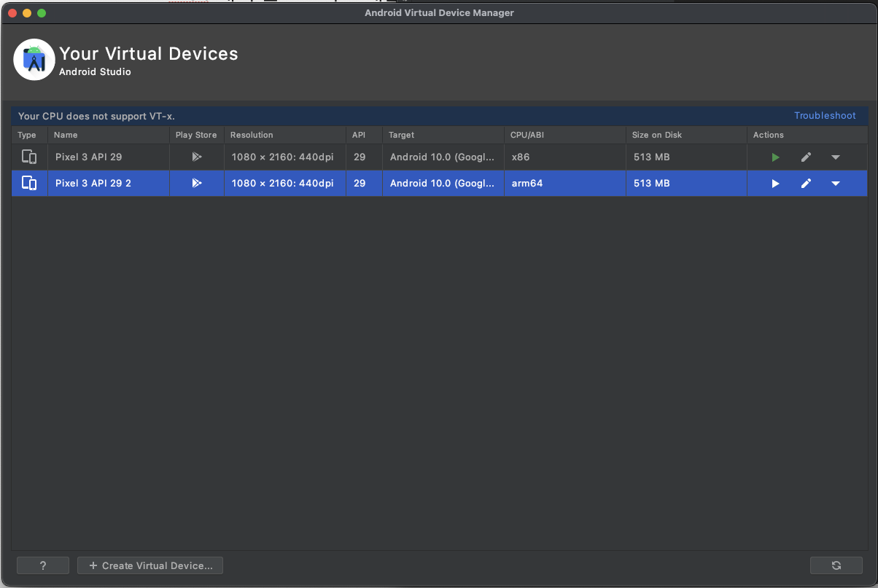This screenshot has height=588, width=878.
Task: Click the Target cell in arm64 row
Action: [x=443, y=184]
